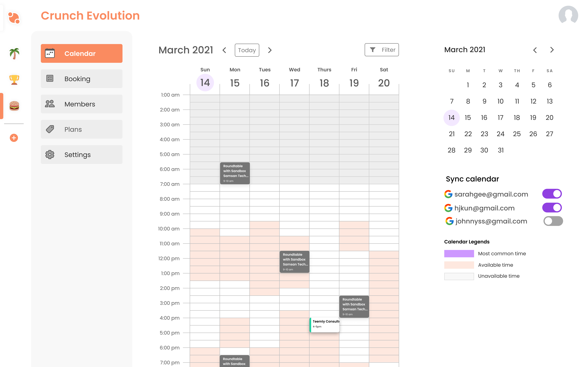Open the Filter button
Screen dimensions: 588x367
click(381, 50)
